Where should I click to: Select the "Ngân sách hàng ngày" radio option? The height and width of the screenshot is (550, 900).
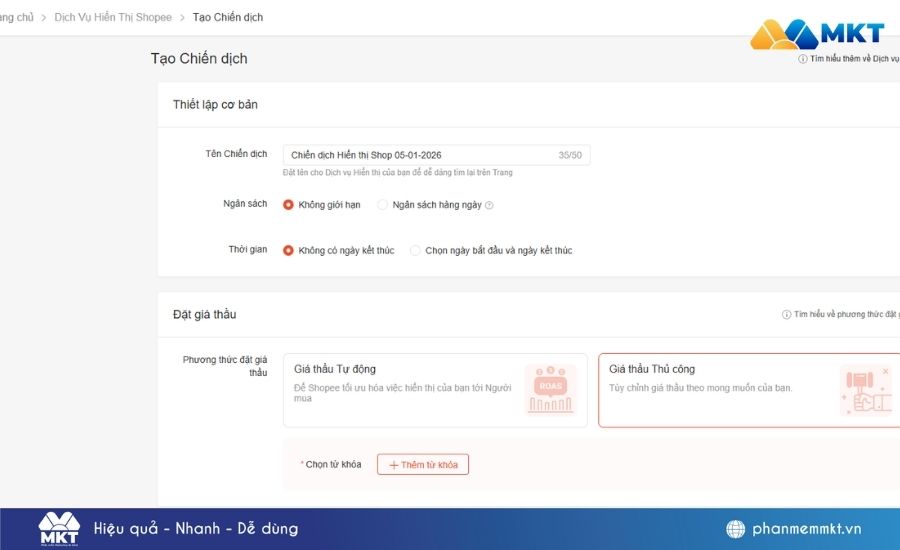coord(382,204)
